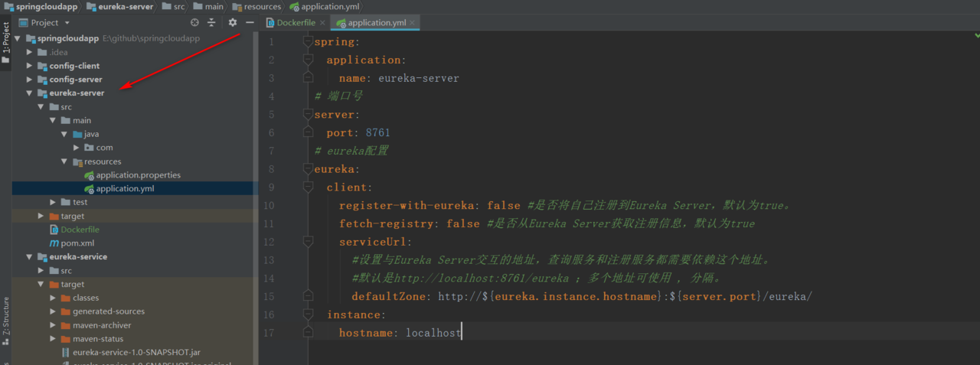980x365 pixels.
Task: Hide the Project panel with minus icon
Action: pos(250,23)
